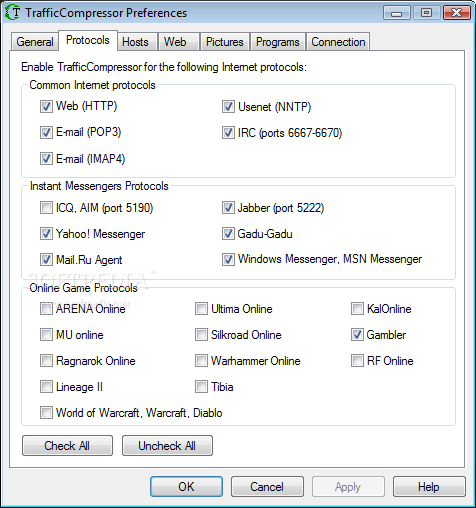This screenshot has height=508, width=476.
Task: Check MU online checkbox
Action: (x=46, y=335)
